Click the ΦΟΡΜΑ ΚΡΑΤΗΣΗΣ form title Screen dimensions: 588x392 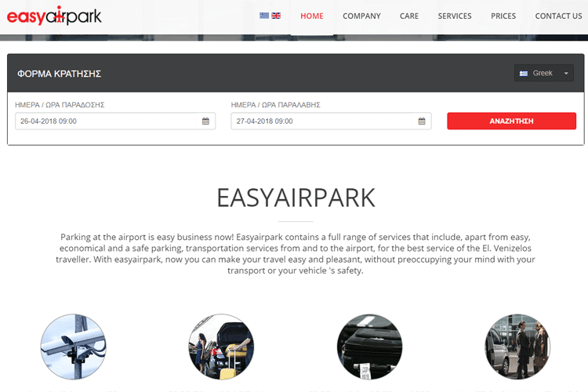[60, 74]
